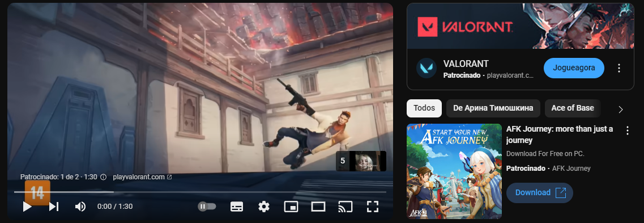
Task: Open the playvalorant.com ad link
Action: (142, 177)
